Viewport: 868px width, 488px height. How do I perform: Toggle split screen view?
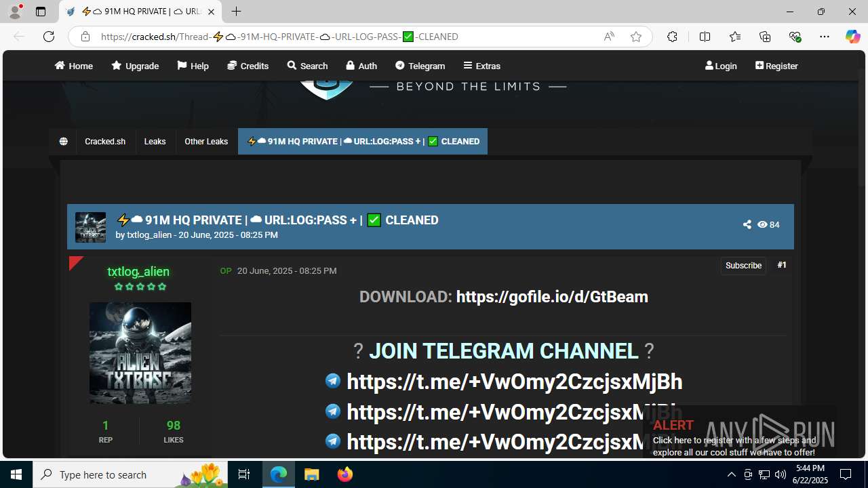tap(705, 37)
